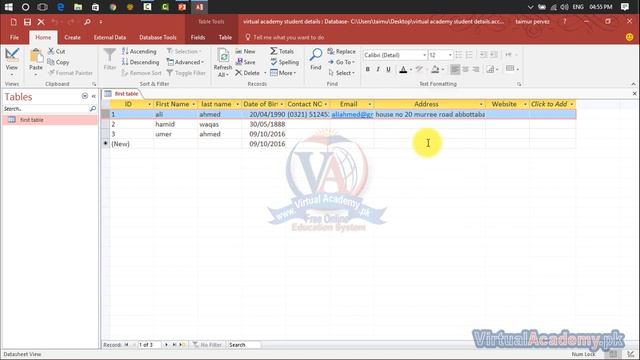This screenshot has height=360, width=640.
Task: Sort records Descending
Action: pos(140,62)
